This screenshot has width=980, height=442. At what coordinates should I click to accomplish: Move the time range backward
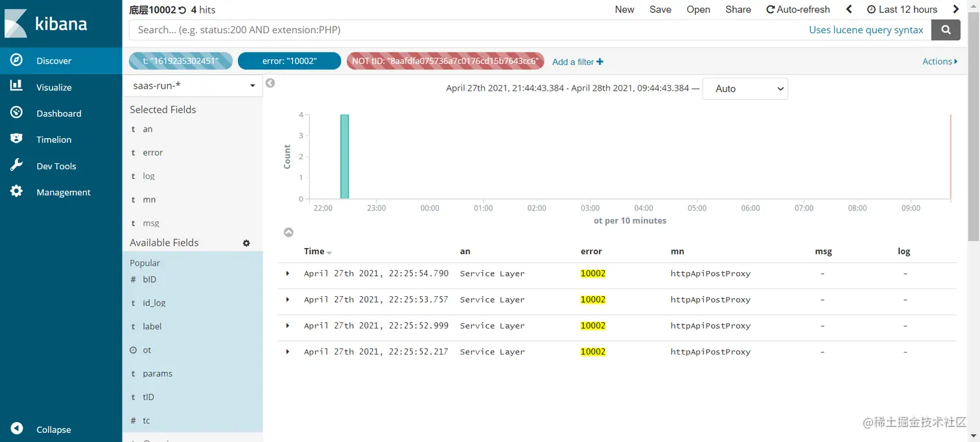click(x=849, y=9)
